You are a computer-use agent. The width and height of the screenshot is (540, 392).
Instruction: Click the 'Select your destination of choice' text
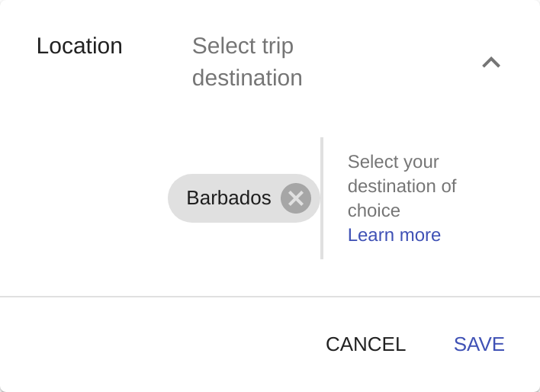coord(401,186)
